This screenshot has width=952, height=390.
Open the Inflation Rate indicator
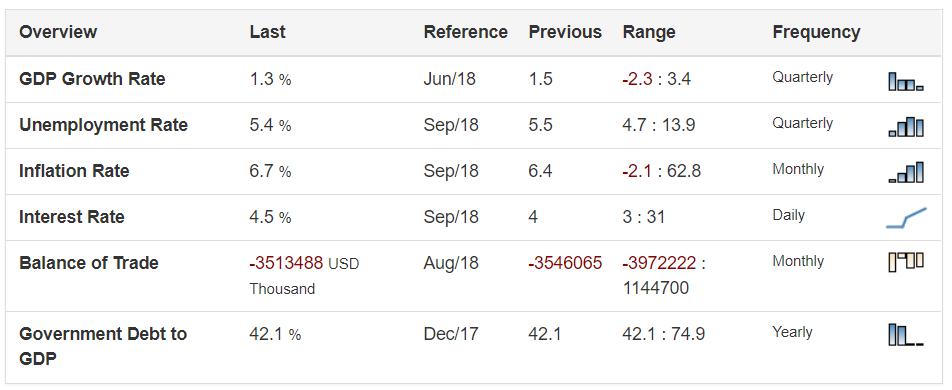pyautogui.click(x=74, y=171)
